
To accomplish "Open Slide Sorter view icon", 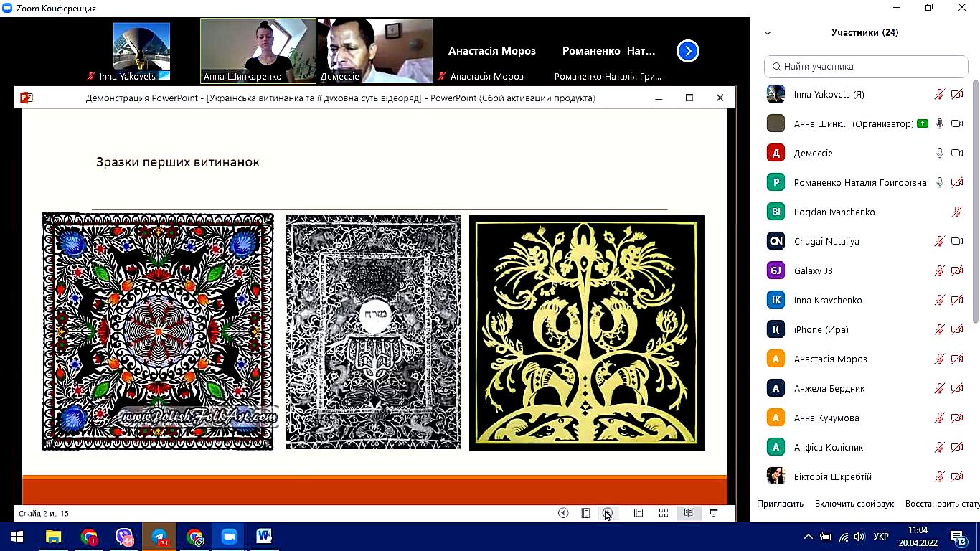I will coord(664,513).
